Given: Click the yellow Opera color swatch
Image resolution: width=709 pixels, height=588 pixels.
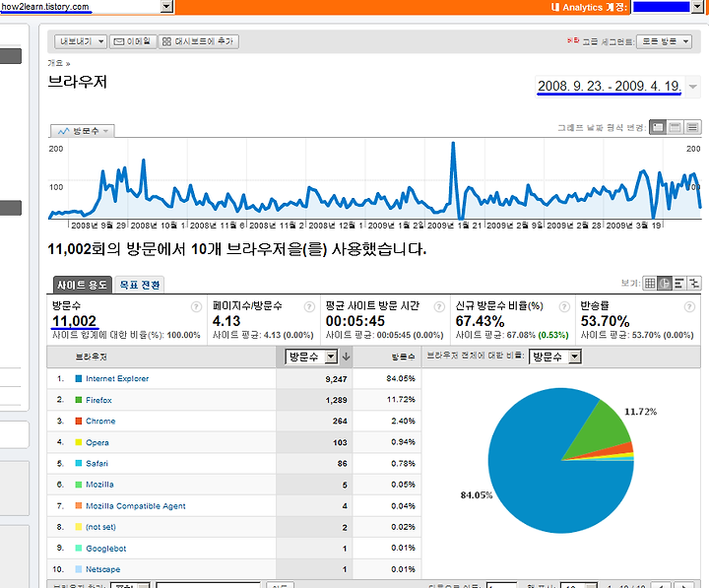Looking at the screenshot, I should pyautogui.click(x=78, y=442).
